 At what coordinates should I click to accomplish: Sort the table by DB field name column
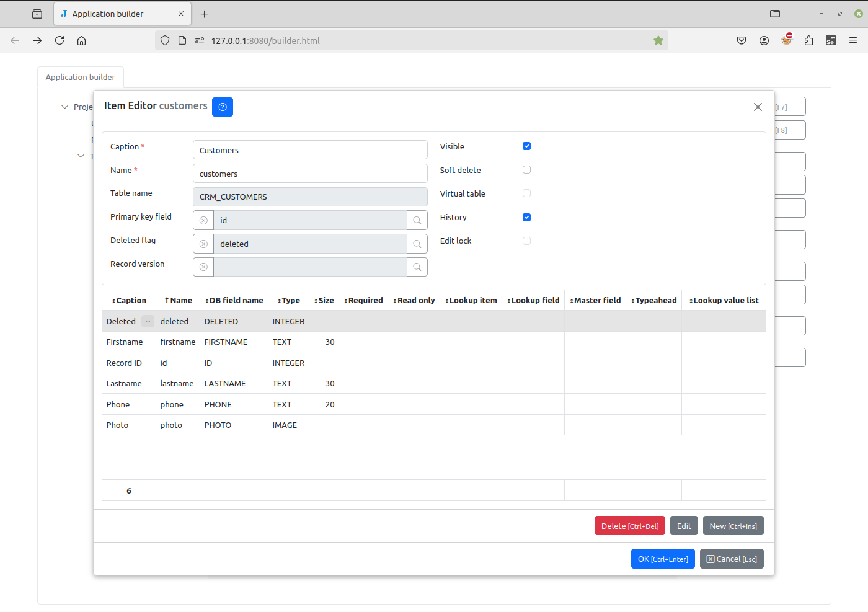(x=234, y=301)
